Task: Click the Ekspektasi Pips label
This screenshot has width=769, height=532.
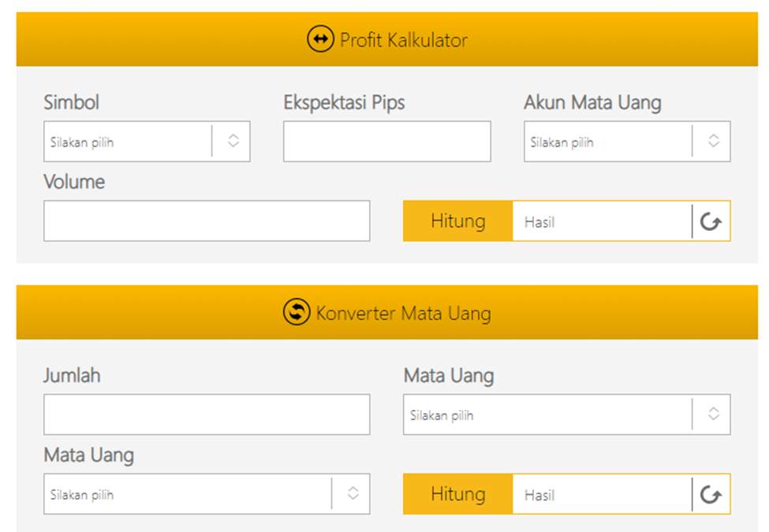Action: (x=345, y=103)
